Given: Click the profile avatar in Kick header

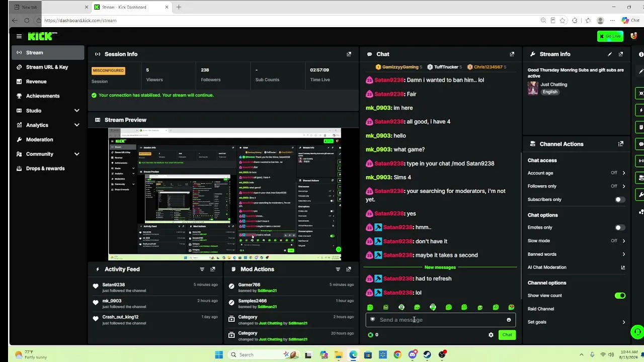Looking at the screenshot, I should [x=634, y=36].
